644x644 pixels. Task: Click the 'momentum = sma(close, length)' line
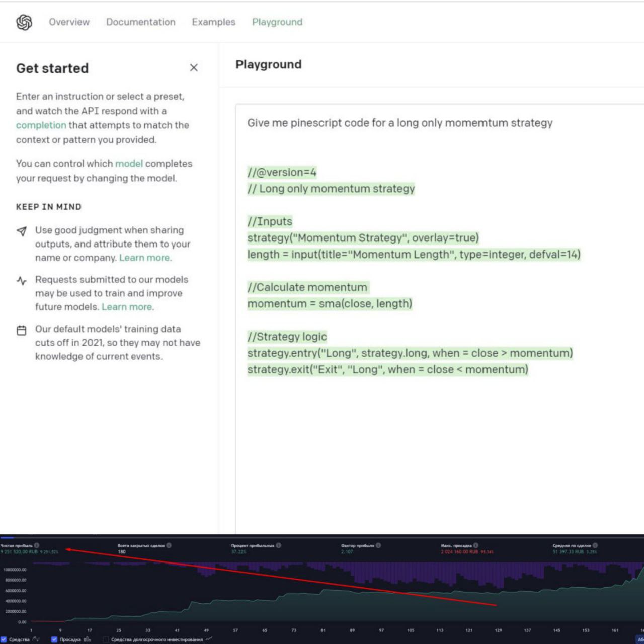330,304
